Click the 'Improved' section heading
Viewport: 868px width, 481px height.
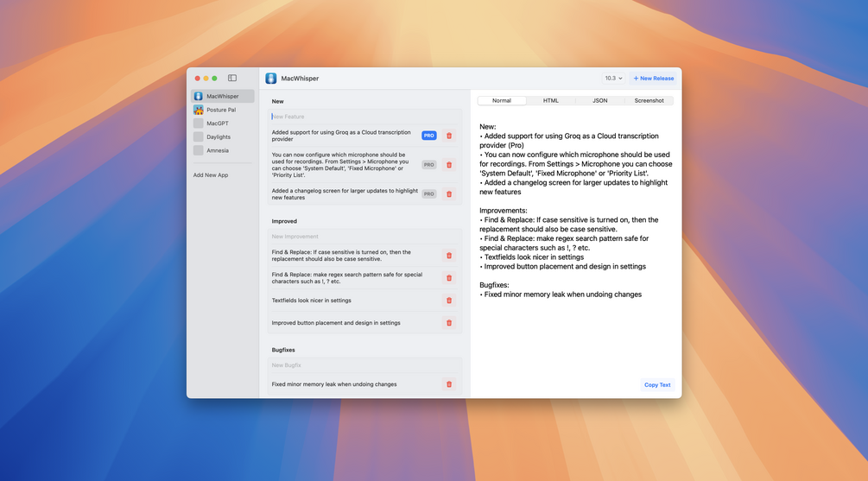[x=284, y=221]
